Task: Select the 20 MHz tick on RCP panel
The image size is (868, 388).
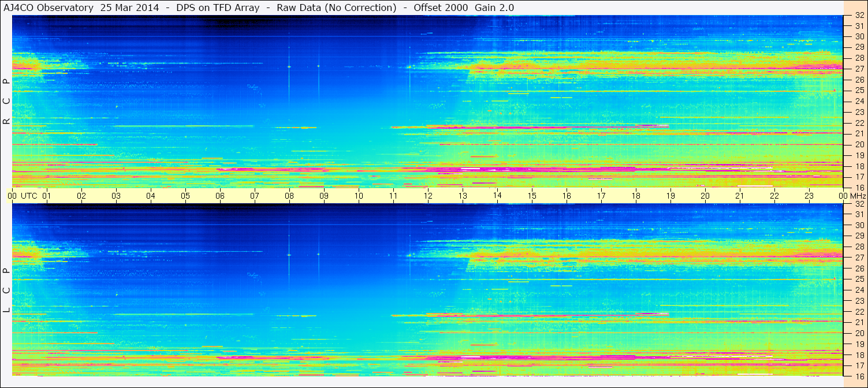Action: coord(859,144)
